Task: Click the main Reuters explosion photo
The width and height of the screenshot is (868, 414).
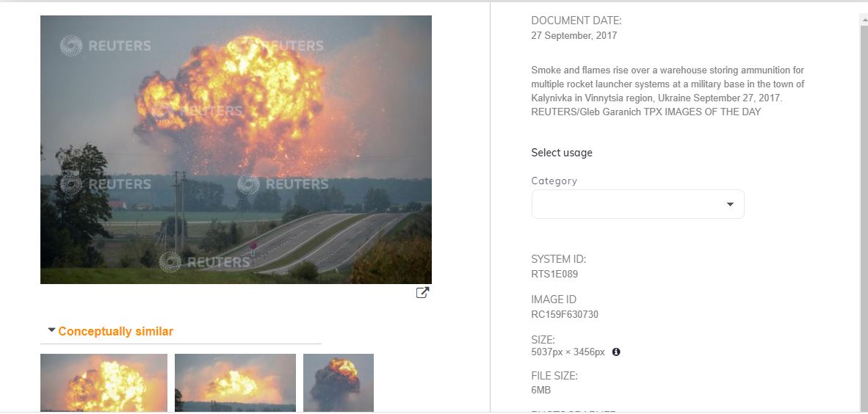Action: pos(236,150)
